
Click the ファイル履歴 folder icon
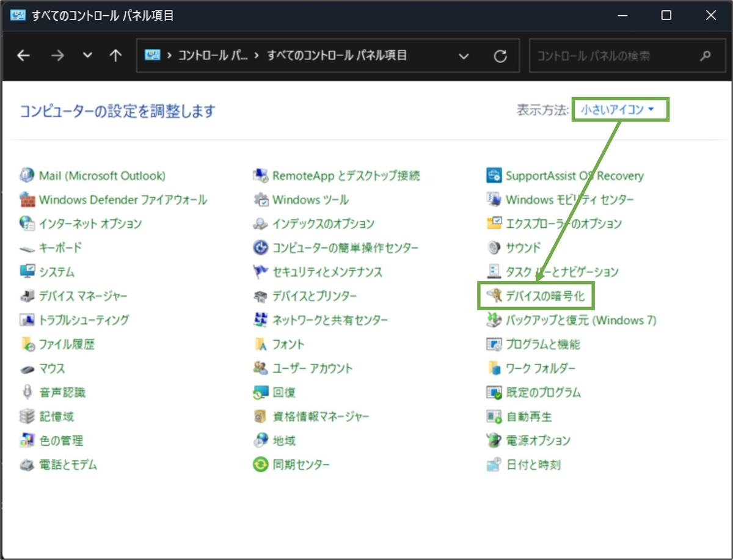point(27,344)
